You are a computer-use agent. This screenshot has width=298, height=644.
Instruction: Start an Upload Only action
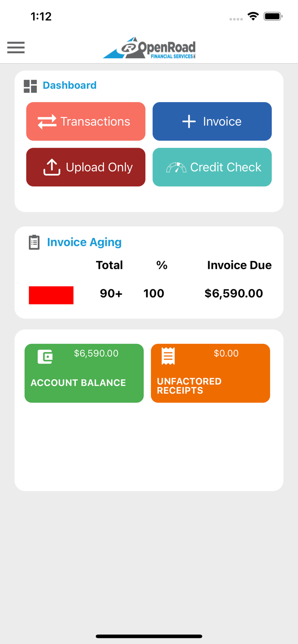pyautogui.click(x=86, y=167)
